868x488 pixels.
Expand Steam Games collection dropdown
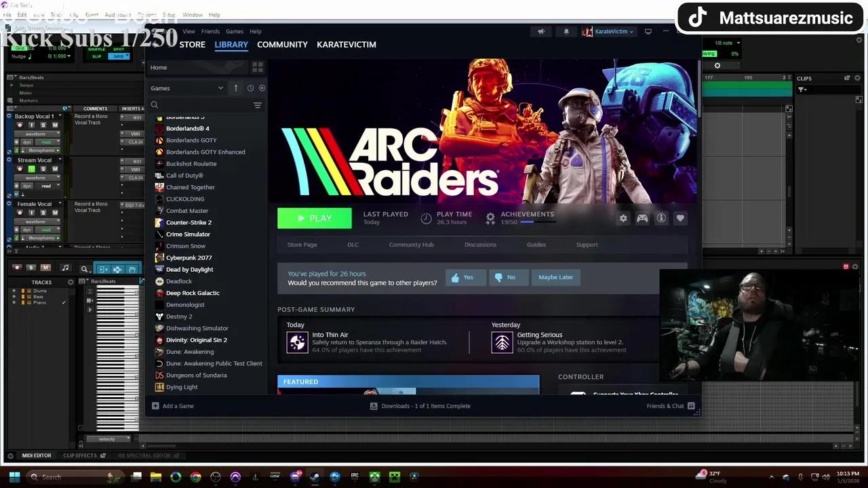pos(220,88)
